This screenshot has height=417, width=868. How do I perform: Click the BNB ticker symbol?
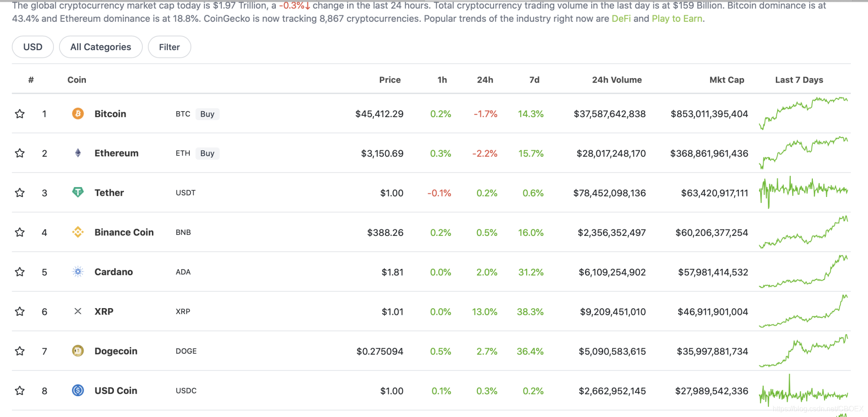coord(183,232)
